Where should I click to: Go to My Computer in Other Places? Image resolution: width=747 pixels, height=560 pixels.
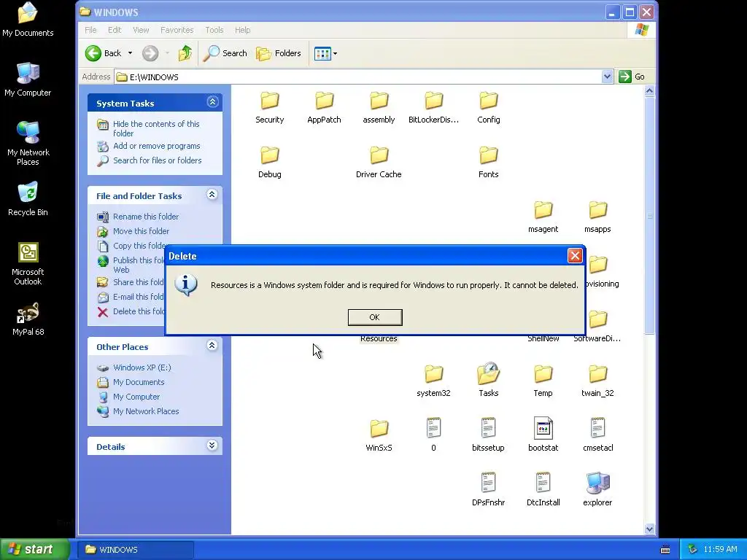136,397
